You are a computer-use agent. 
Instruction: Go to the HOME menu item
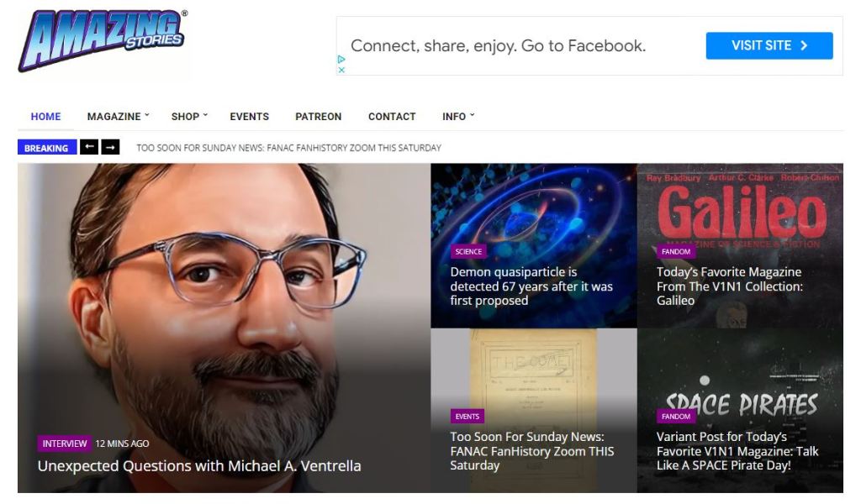[x=45, y=116]
